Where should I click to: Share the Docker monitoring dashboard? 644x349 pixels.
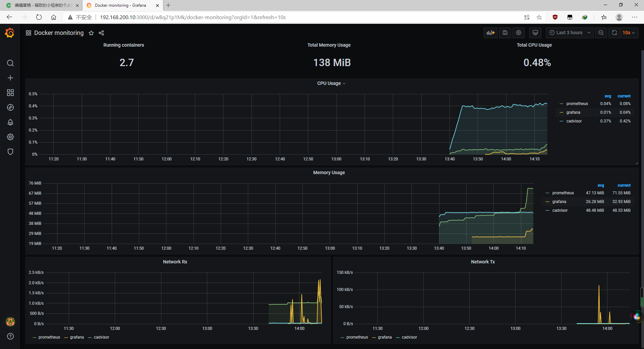pyautogui.click(x=101, y=33)
